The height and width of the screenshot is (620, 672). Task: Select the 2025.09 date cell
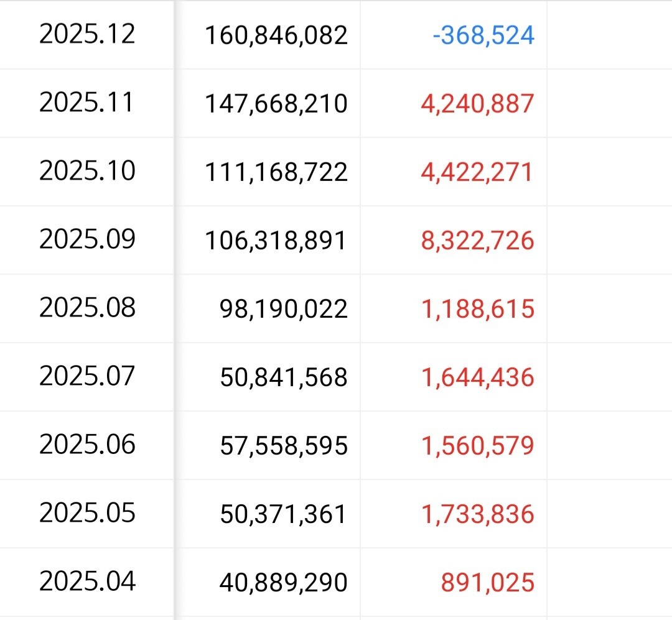87,239
